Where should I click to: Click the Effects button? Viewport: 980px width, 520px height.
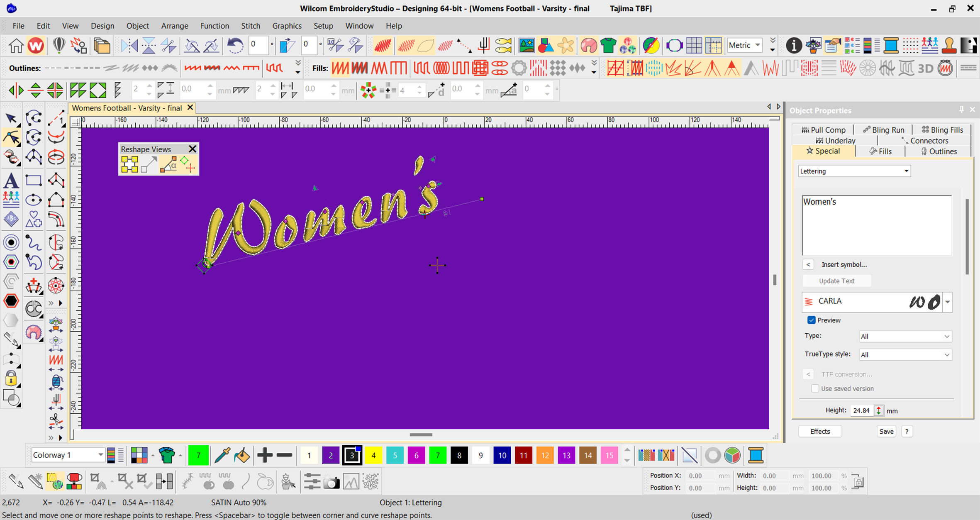point(820,431)
